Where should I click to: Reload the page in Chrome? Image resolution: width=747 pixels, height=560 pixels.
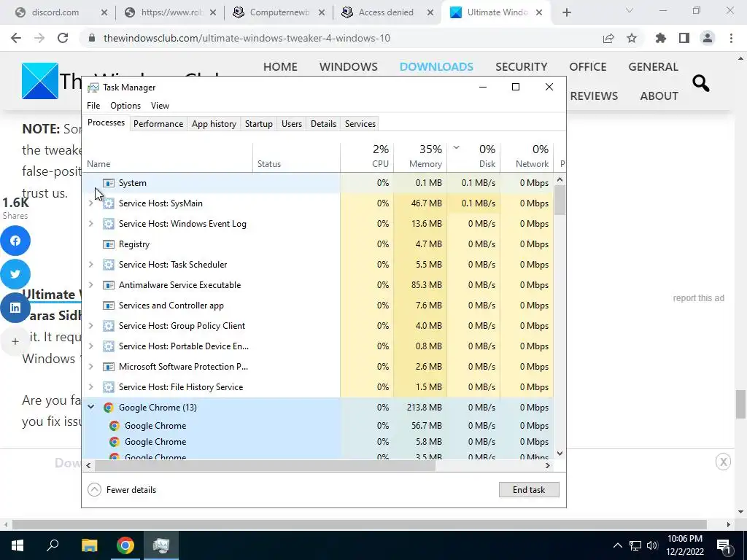(63, 38)
